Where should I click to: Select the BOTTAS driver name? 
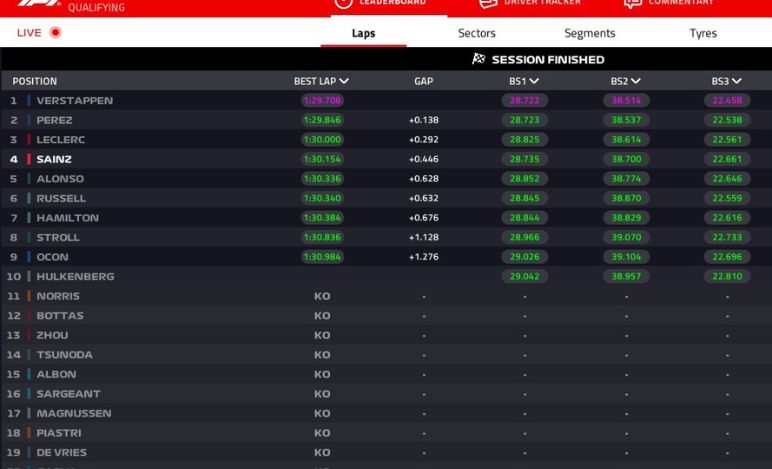tap(60, 315)
